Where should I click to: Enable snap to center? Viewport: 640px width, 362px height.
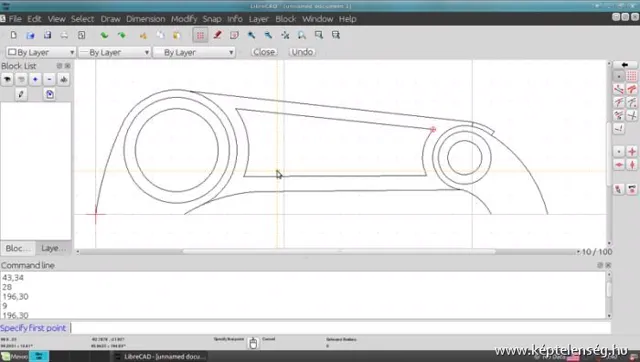tap(619, 102)
